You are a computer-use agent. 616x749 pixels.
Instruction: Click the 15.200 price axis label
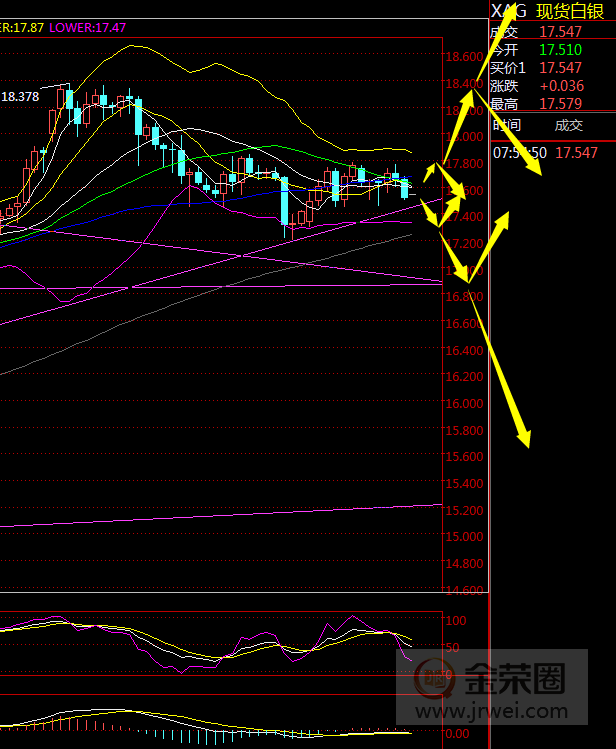click(464, 511)
